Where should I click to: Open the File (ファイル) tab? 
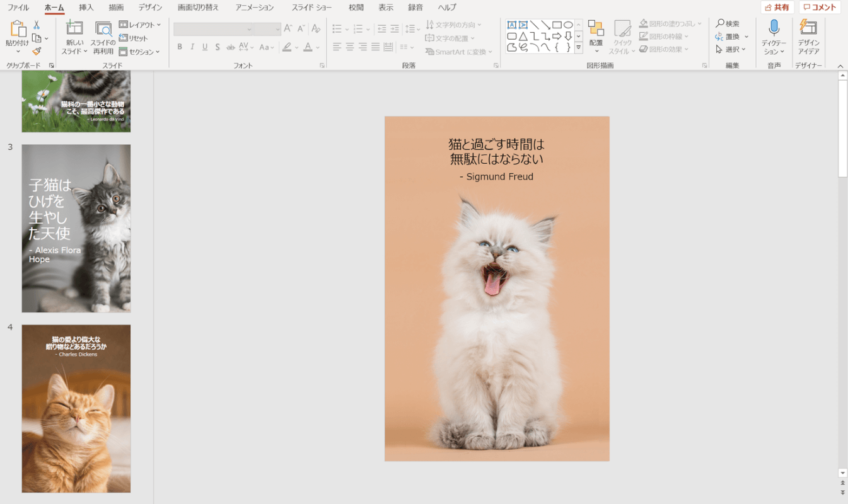click(18, 8)
